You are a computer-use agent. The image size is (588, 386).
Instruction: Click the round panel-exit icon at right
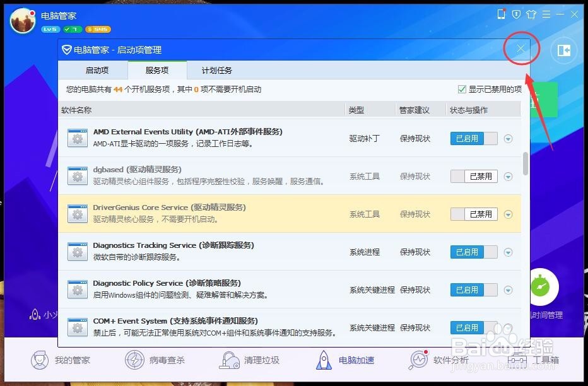[x=564, y=50]
